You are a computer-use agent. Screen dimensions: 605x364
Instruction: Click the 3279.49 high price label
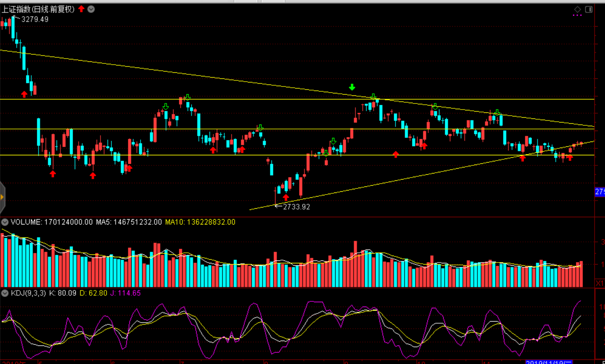click(x=35, y=19)
